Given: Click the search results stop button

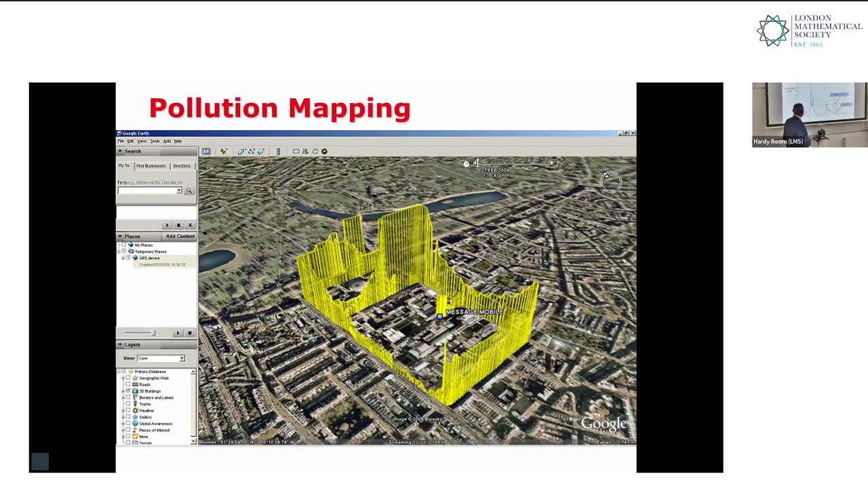Looking at the screenshot, I should [x=178, y=225].
